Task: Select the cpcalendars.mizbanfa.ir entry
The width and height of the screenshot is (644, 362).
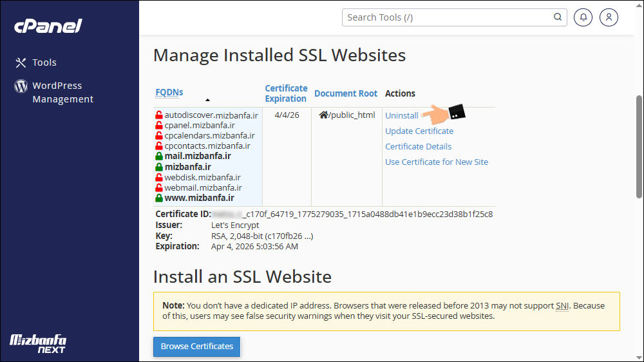Action: point(209,136)
